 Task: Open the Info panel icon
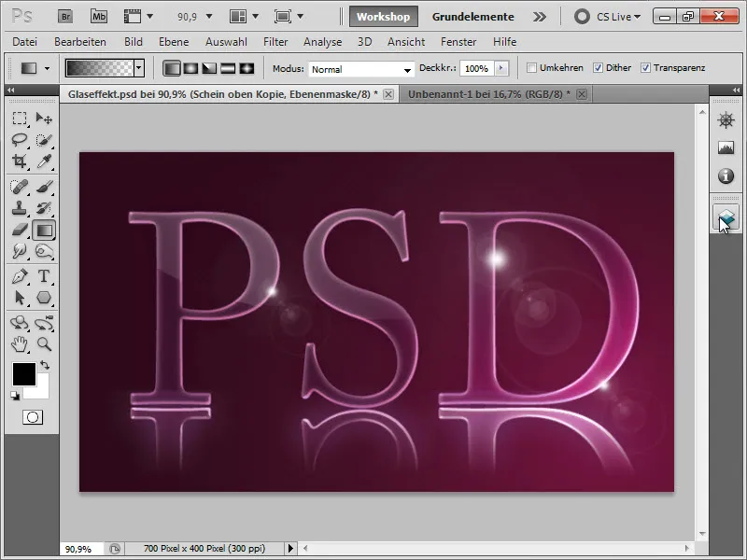[x=726, y=176]
